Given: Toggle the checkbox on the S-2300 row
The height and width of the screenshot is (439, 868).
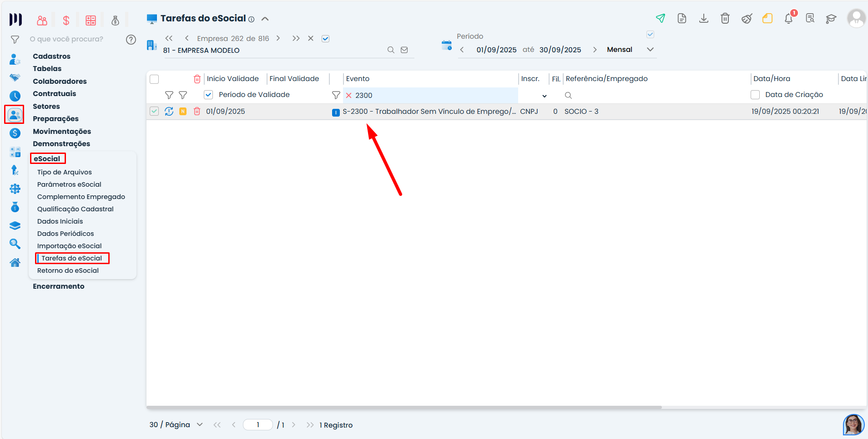Looking at the screenshot, I should 154,111.
